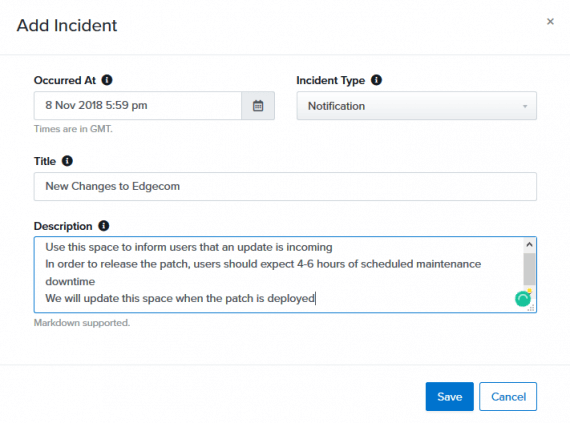Cancel adding the incident
Image resolution: width=570 pixels, height=423 pixels.
pos(508,396)
